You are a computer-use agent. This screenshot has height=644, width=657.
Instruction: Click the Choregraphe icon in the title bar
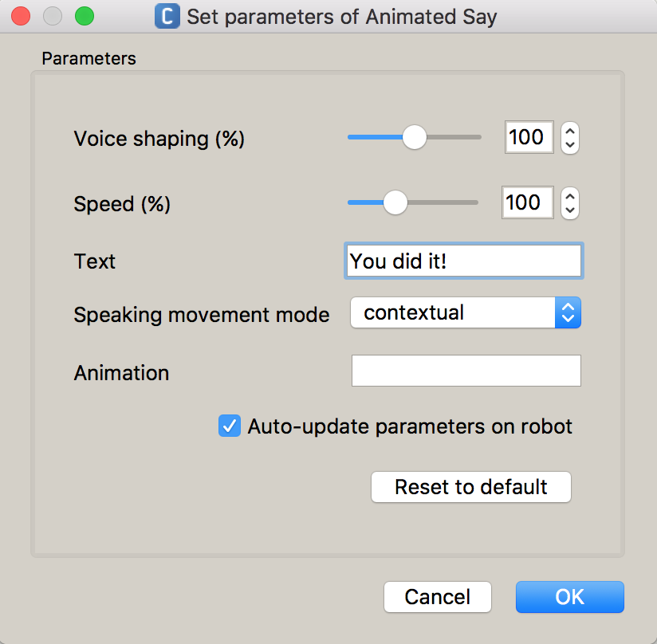167,16
